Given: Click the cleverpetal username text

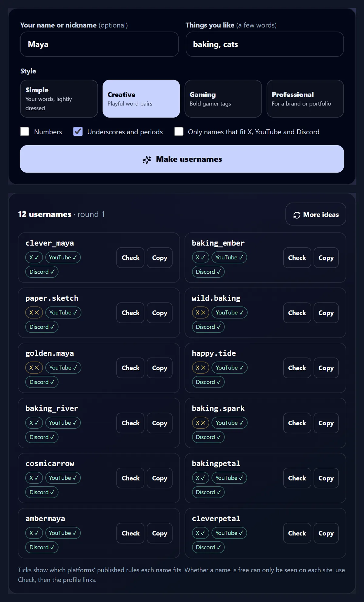Looking at the screenshot, I should [216, 518].
